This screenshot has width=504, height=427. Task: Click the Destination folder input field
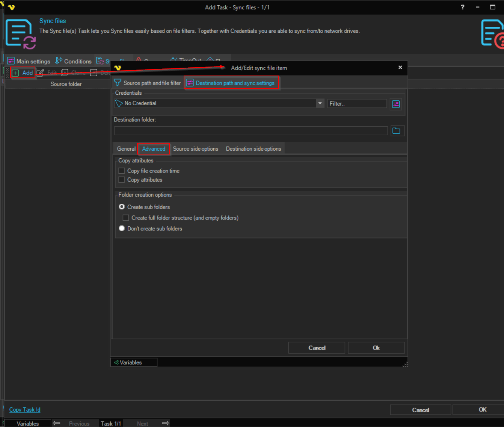[x=250, y=131]
